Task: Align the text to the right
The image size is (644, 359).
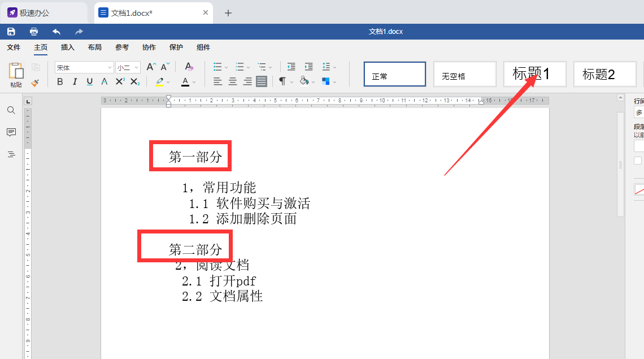Action: click(x=247, y=81)
